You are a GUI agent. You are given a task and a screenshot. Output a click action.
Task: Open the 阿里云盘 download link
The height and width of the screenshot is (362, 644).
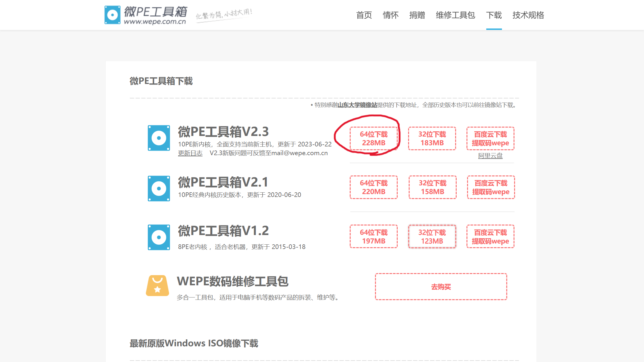[490, 156]
